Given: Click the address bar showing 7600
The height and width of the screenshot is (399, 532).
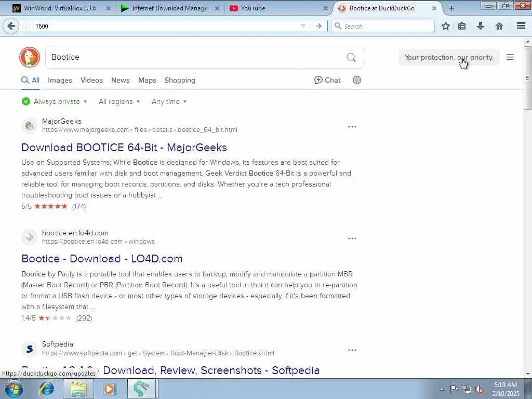Looking at the screenshot, I should pyautogui.click(x=166, y=26).
